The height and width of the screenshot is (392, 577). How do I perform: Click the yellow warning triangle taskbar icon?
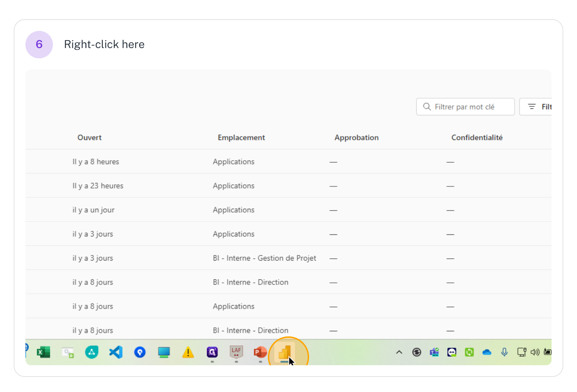(188, 352)
